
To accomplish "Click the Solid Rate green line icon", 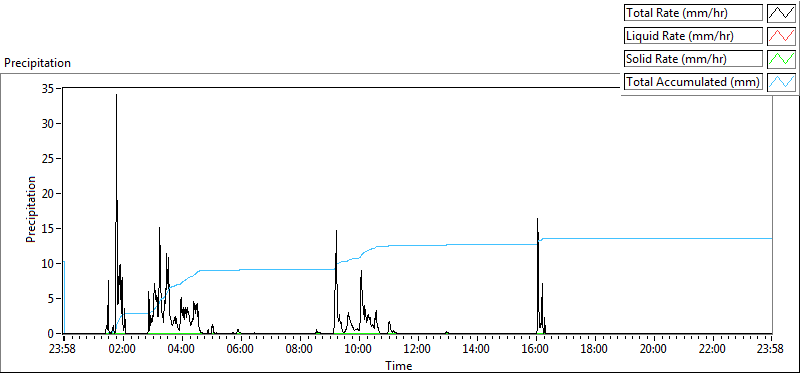I will 782,59.
